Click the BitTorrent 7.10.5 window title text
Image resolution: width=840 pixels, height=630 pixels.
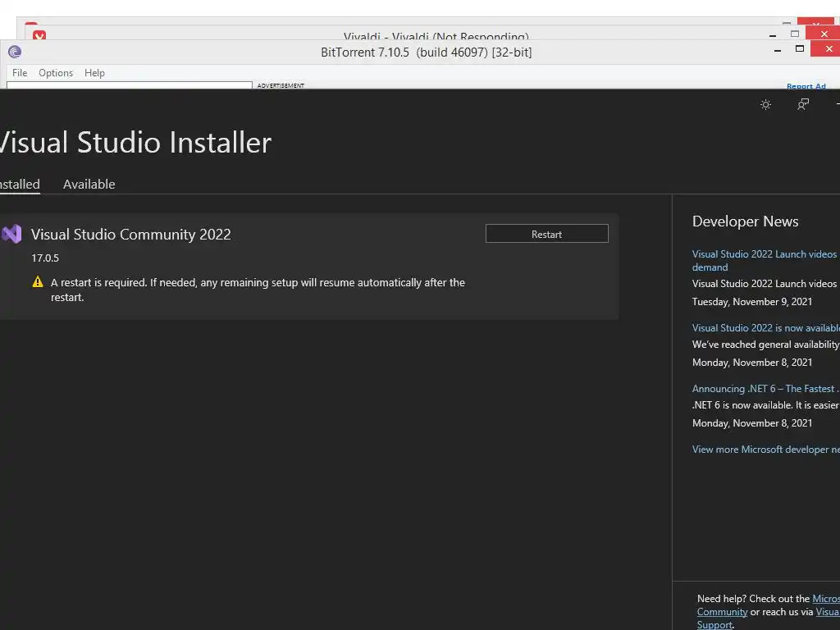point(426,52)
